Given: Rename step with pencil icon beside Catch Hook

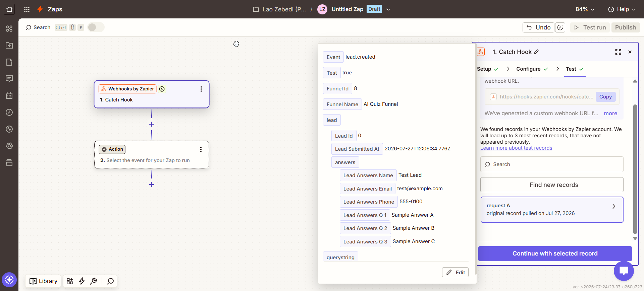Looking at the screenshot, I should 536,52.
